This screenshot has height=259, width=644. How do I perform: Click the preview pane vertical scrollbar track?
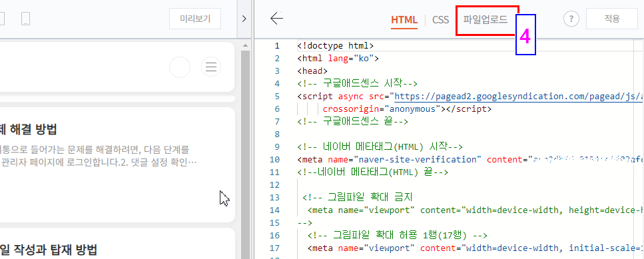pos(246,154)
